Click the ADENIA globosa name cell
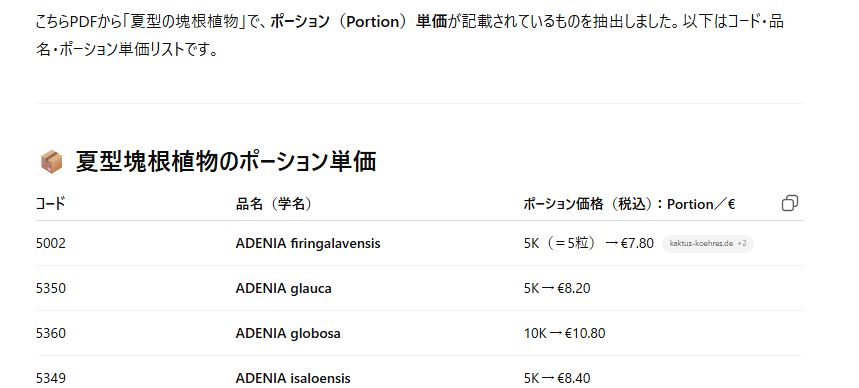 pos(288,333)
